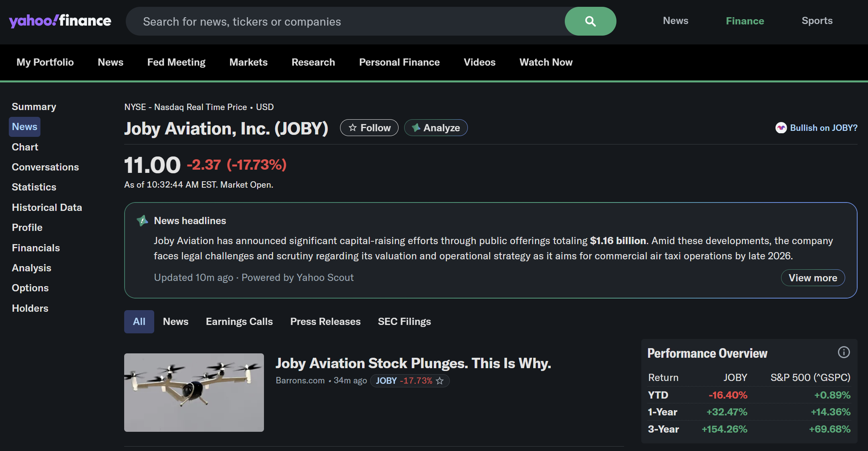
Task: Switch to Earnings Calls tab
Action: tap(239, 321)
